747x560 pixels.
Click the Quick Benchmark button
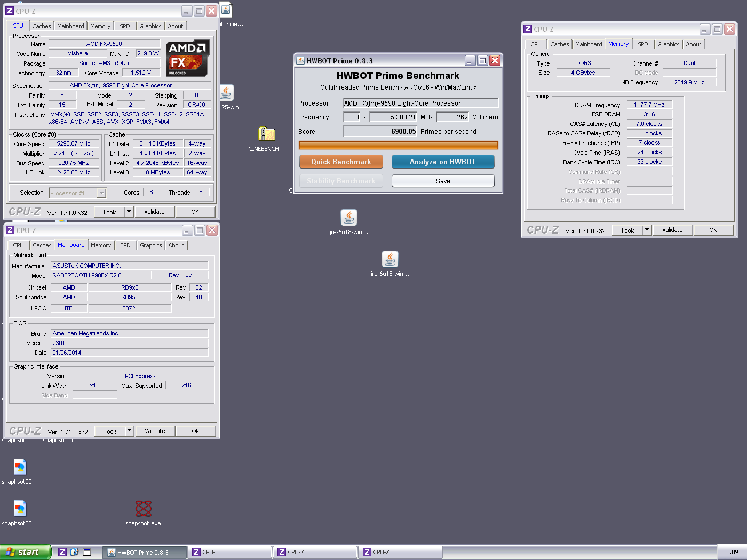point(341,162)
